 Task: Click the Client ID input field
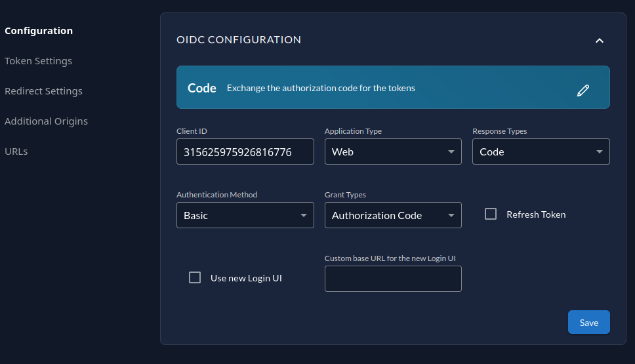pos(245,152)
